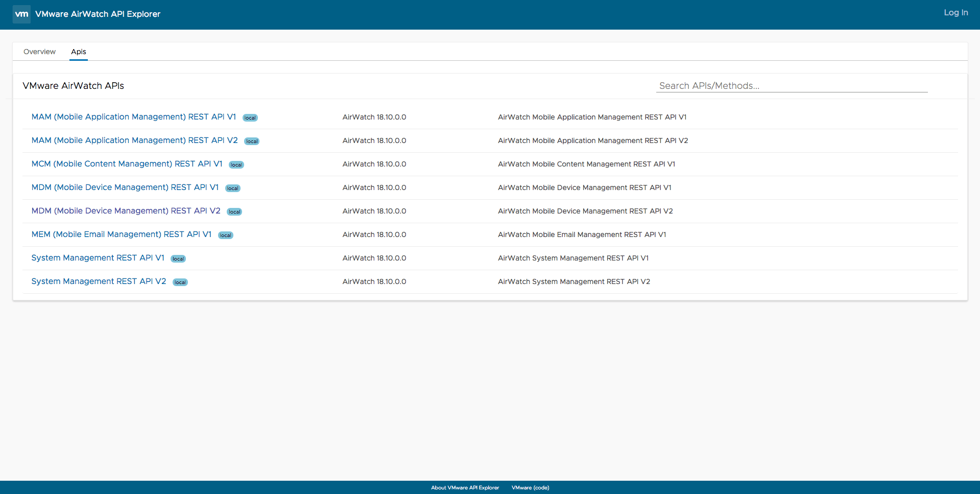Click local badge beside System Management V1
Screen dimensions: 980x494
178,259
